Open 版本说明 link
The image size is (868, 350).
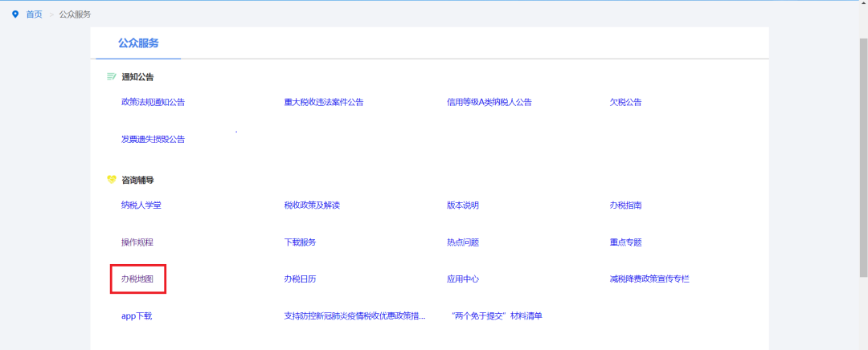[463, 206]
